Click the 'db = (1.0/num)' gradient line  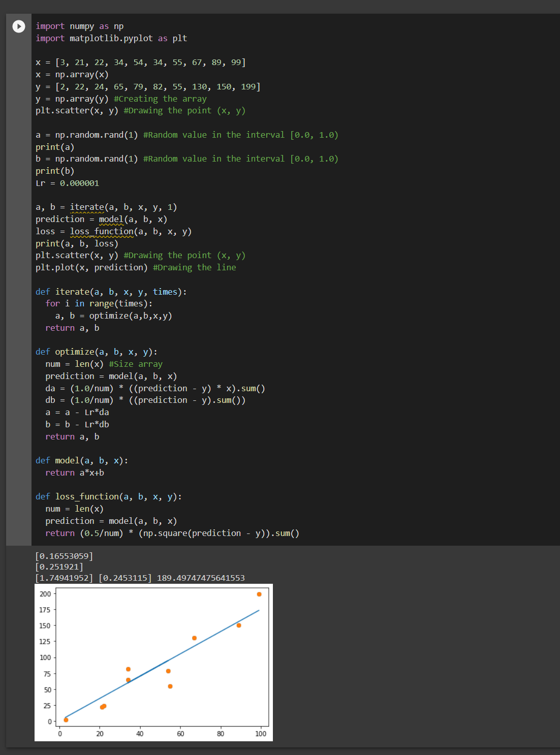(145, 400)
